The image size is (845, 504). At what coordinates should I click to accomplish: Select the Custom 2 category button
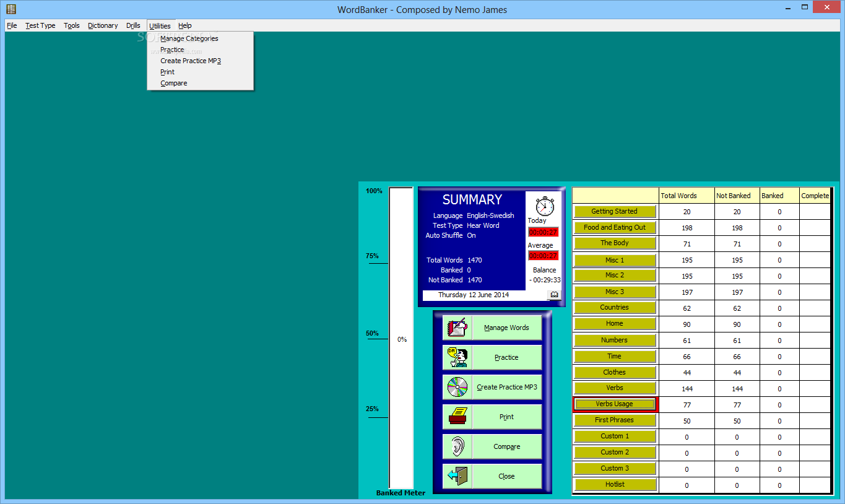click(x=615, y=453)
